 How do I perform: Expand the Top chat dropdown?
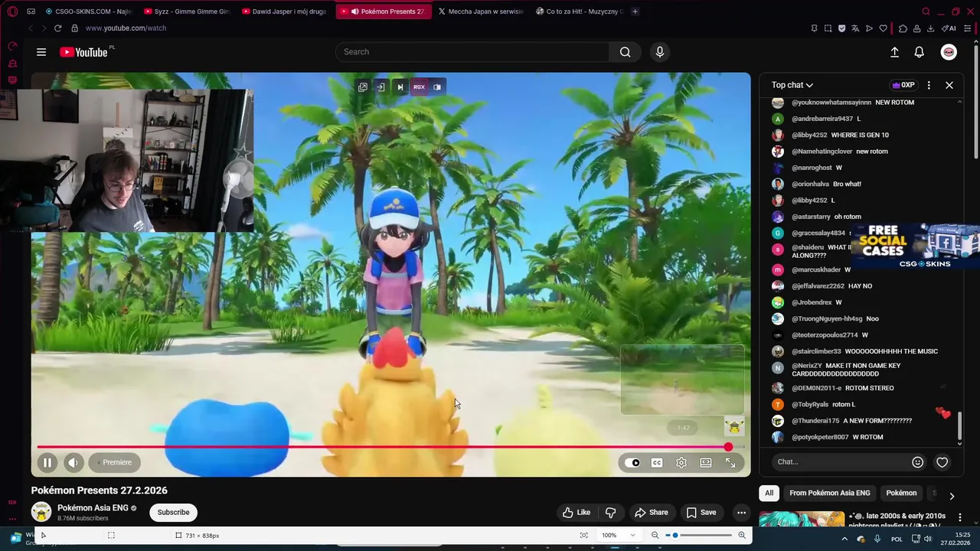point(792,85)
